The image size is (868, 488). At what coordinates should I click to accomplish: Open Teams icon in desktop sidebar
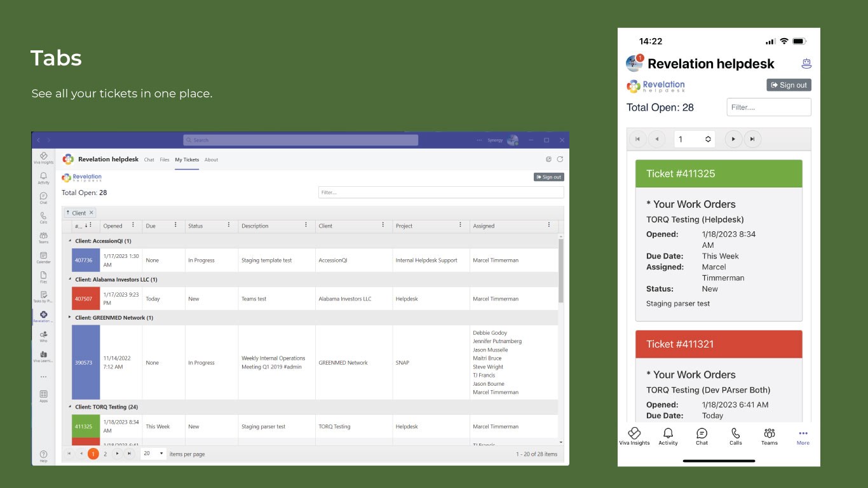[43, 237]
